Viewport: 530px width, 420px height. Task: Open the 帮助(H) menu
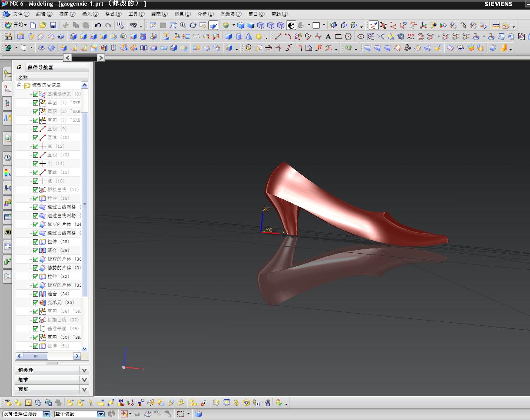[x=279, y=14]
